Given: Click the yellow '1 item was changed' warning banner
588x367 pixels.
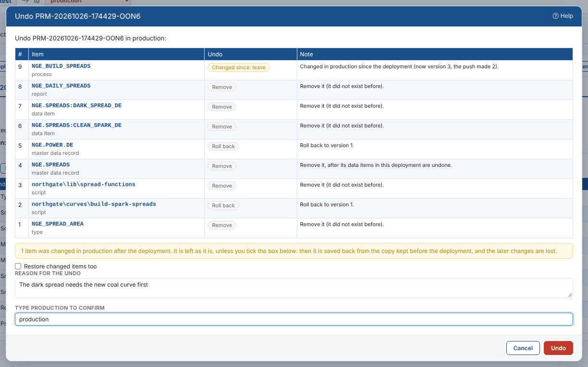Looking at the screenshot, I should click(294, 251).
